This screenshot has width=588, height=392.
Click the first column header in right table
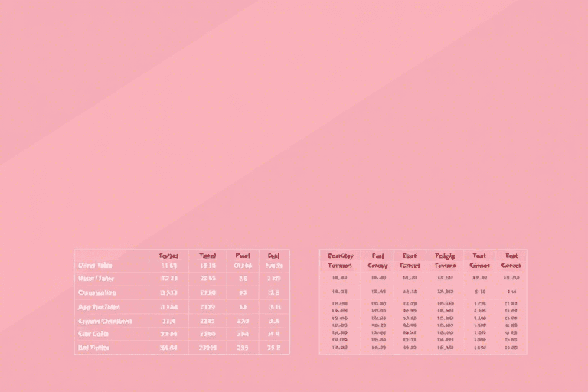339,261
